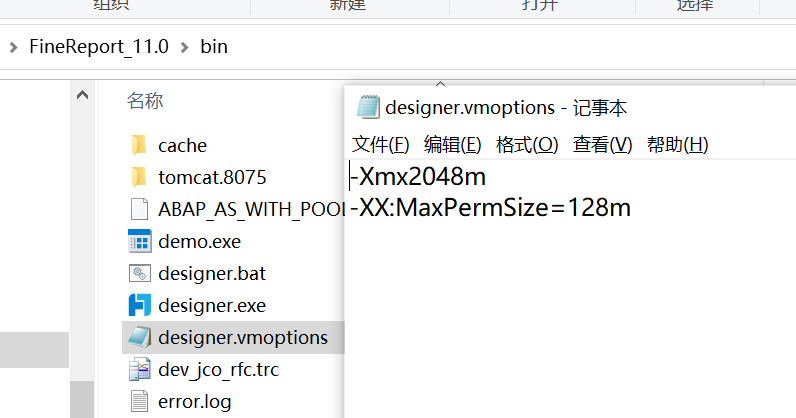
Task: Select the FineReport designer.exe icon
Action: [139, 305]
